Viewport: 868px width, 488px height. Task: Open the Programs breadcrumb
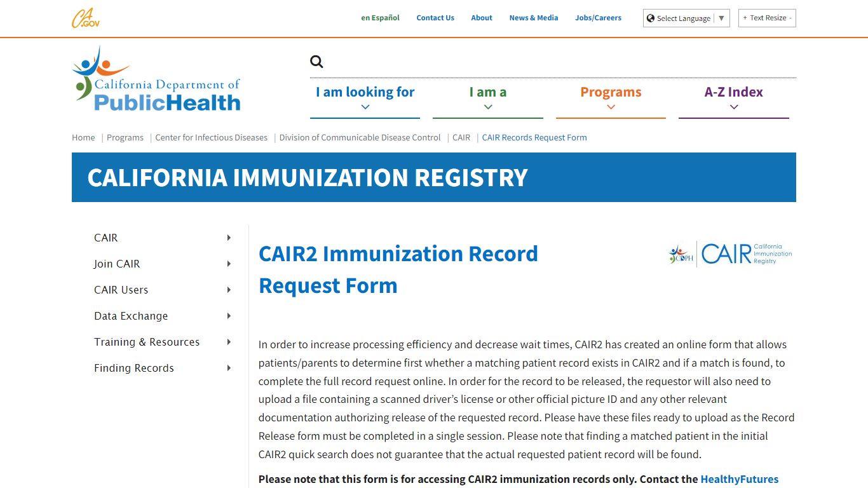125,137
